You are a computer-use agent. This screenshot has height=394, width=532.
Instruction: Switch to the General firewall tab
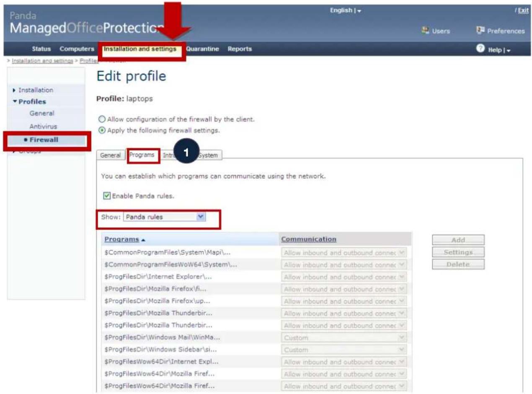[x=111, y=155]
